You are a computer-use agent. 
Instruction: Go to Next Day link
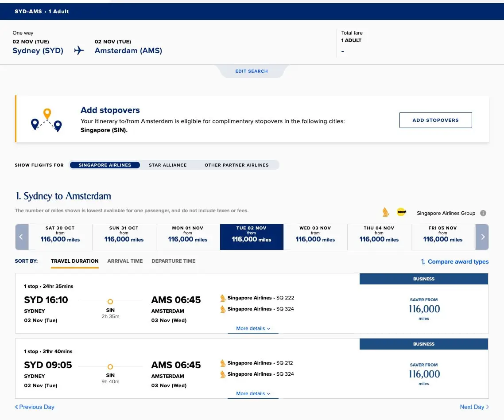point(474,407)
